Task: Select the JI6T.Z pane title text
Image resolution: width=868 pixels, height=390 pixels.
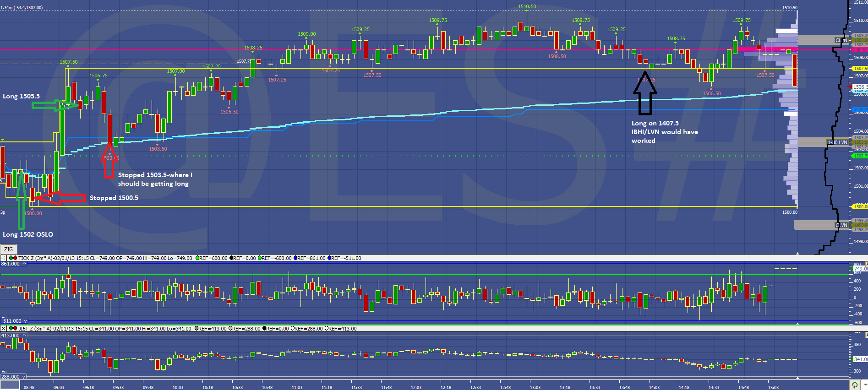Action: [x=104, y=329]
